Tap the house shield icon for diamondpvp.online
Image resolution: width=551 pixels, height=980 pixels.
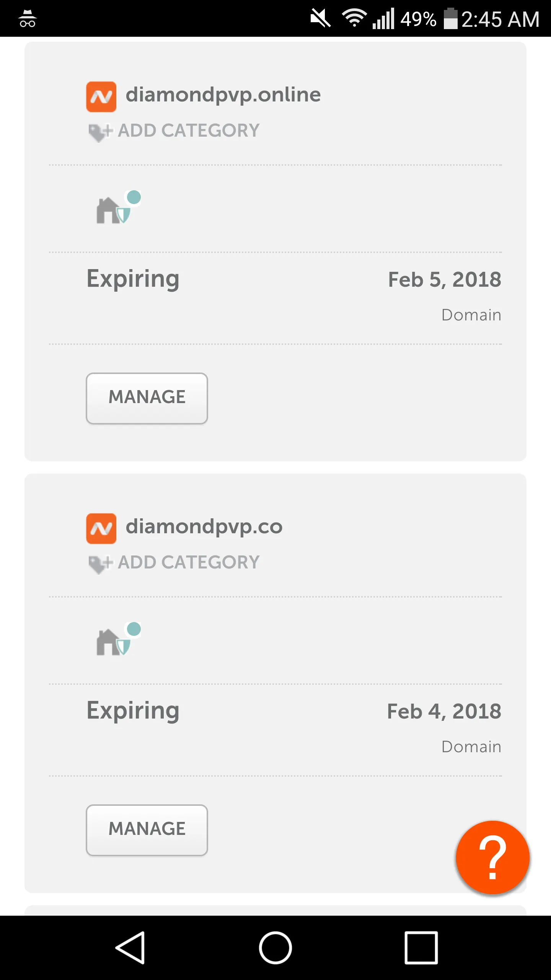click(x=117, y=208)
